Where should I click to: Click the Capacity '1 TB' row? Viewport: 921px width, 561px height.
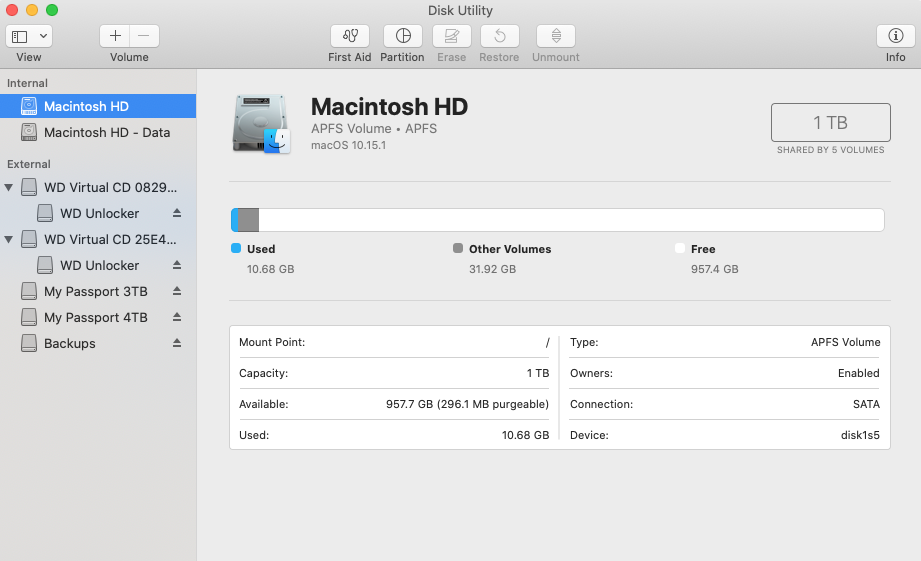pyautogui.click(x=394, y=373)
